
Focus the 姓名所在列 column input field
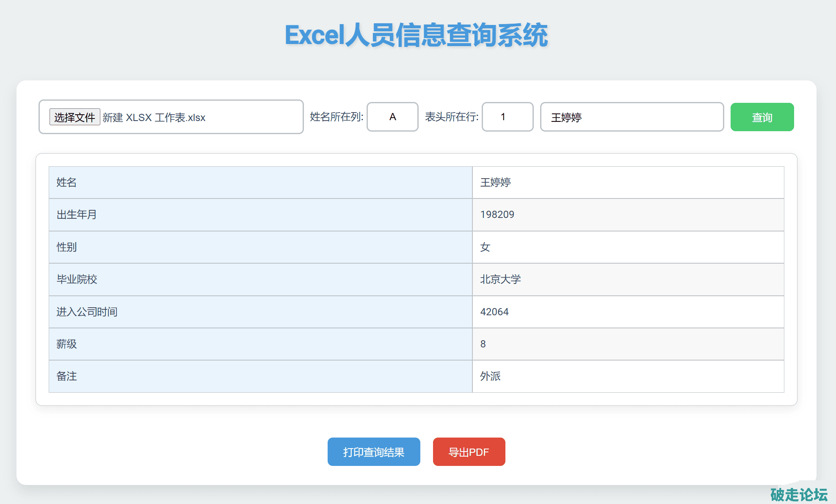point(392,117)
